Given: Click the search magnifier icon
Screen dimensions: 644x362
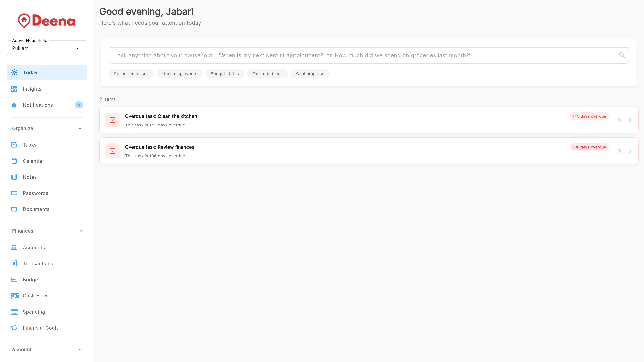Looking at the screenshot, I should coord(622,55).
